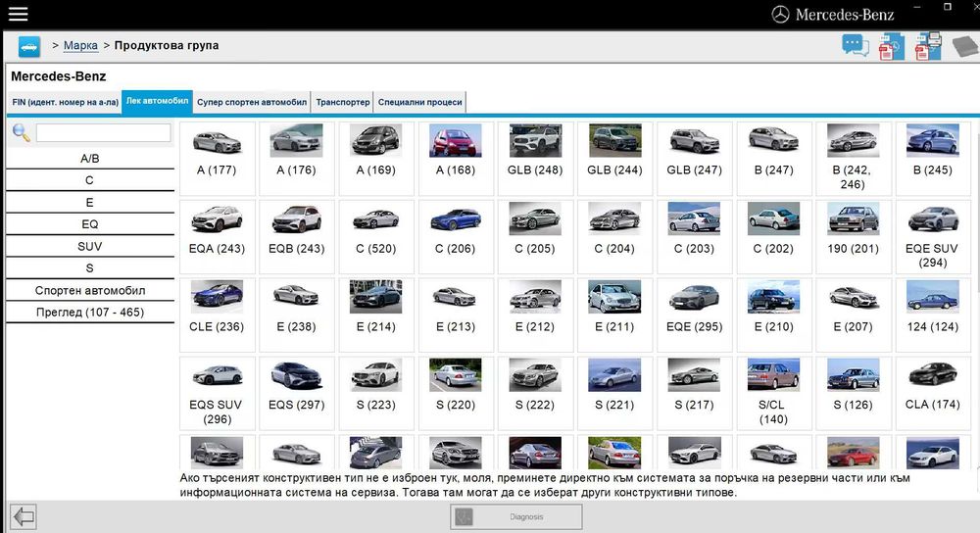Viewport: 980px width, 533px height.
Task: Open the Специални процеси tab
Action: point(420,103)
